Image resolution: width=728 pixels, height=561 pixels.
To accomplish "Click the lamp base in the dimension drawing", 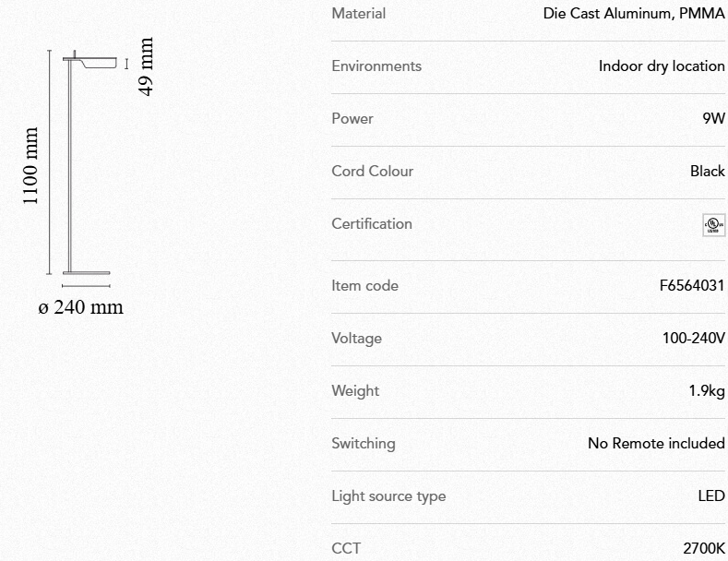I will pyautogui.click(x=87, y=272).
